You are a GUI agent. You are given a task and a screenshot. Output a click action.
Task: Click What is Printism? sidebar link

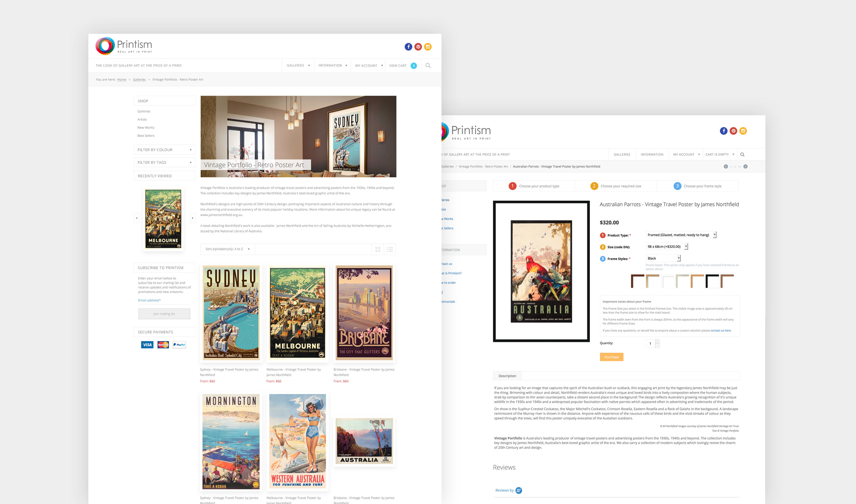pos(451,273)
